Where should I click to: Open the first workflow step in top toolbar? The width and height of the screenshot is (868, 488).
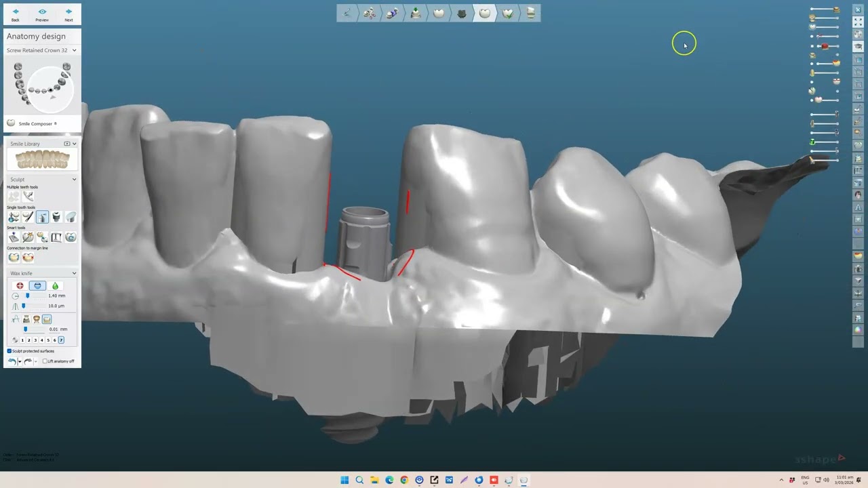pos(347,13)
